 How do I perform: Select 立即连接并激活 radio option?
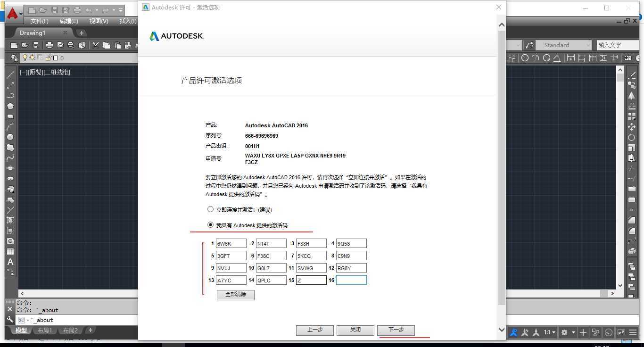point(211,209)
